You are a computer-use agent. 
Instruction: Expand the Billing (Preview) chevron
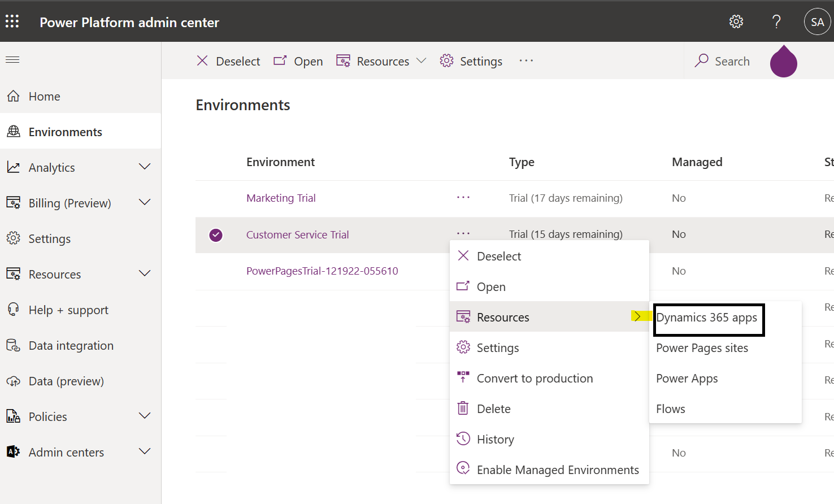tap(145, 202)
